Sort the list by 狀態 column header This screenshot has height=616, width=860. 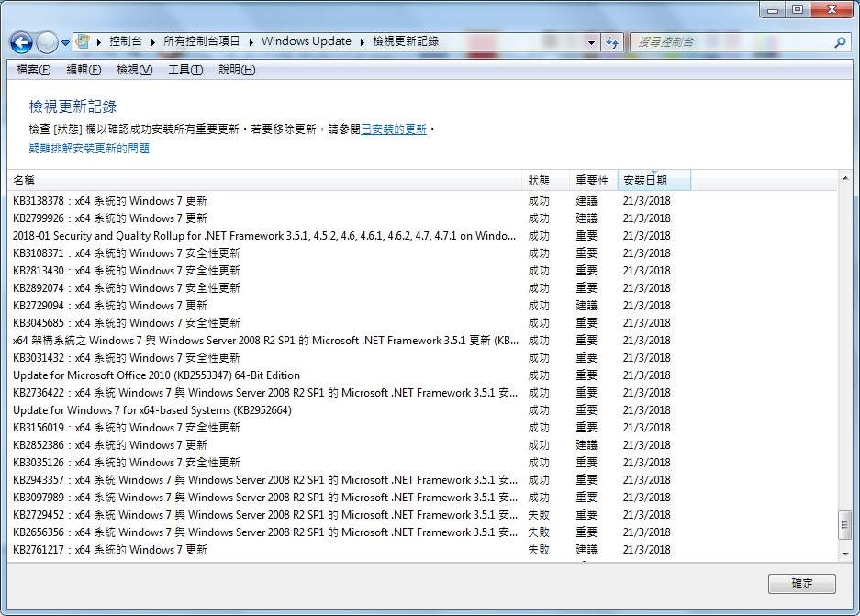coord(545,181)
